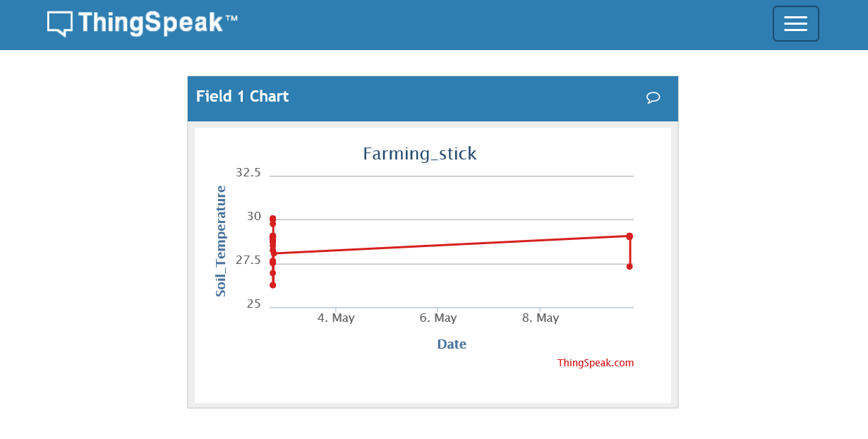868x439 pixels.
Task: Select the lowest data point below 26.5
Action: click(273, 284)
